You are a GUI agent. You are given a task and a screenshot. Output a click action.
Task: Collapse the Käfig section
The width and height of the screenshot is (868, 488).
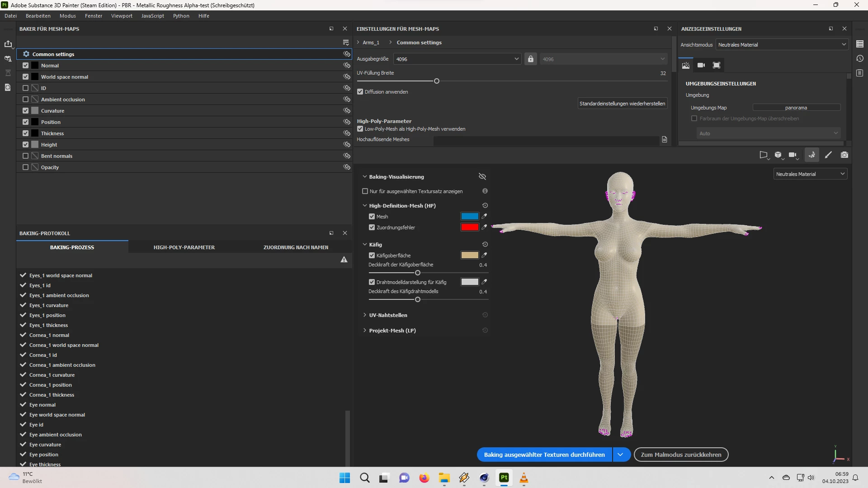[x=365, y=245]
